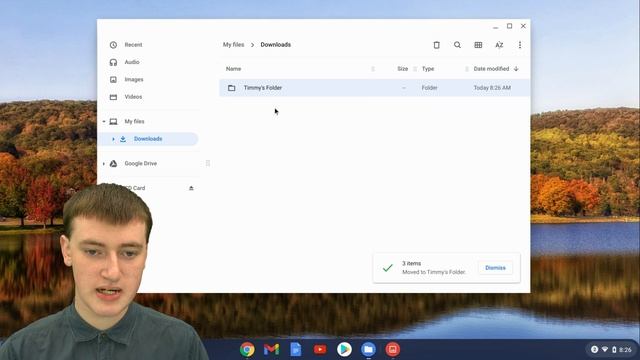
Task: Click the film icon beside Videos
Action: 113,97
